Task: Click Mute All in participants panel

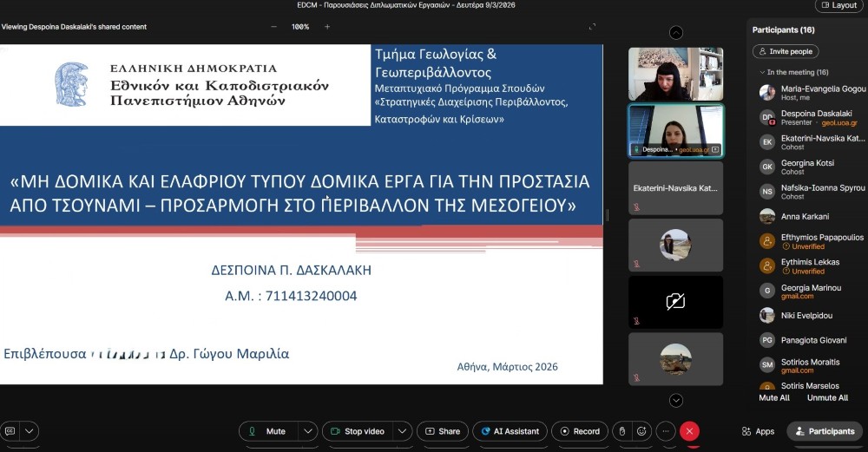Action: [774, 397]
